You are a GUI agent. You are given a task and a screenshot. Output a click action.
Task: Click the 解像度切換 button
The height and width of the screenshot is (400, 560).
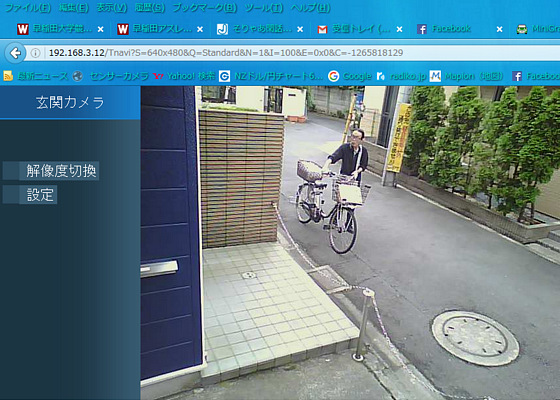click(x=51, y=171)
